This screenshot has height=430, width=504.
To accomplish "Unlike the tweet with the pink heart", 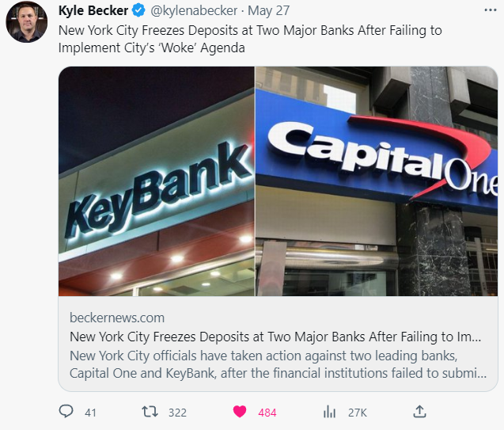I will coord(240,412).
